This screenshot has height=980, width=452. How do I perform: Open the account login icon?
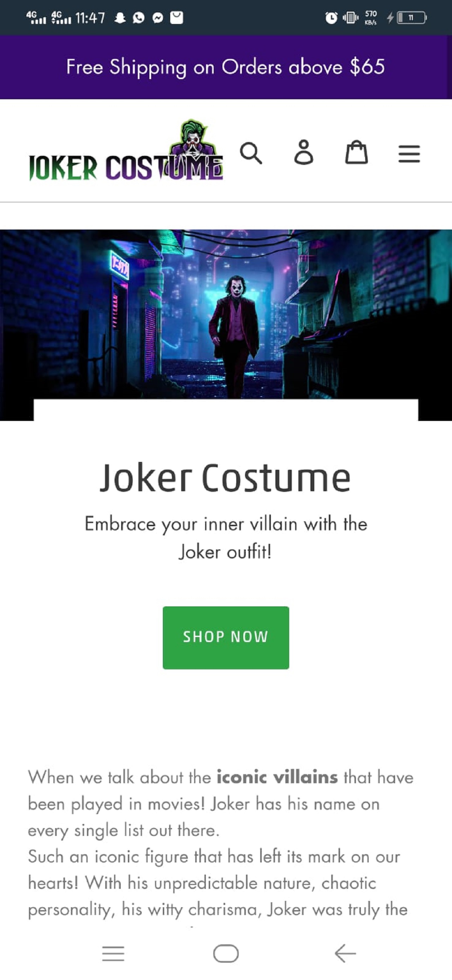pyautogui.click(x=304, y=153)
